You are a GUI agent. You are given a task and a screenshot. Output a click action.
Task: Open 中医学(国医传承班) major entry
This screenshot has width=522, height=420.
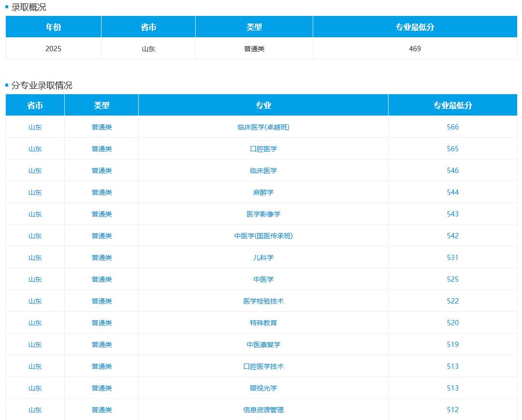pyautogui.click(x=263, y=236)
